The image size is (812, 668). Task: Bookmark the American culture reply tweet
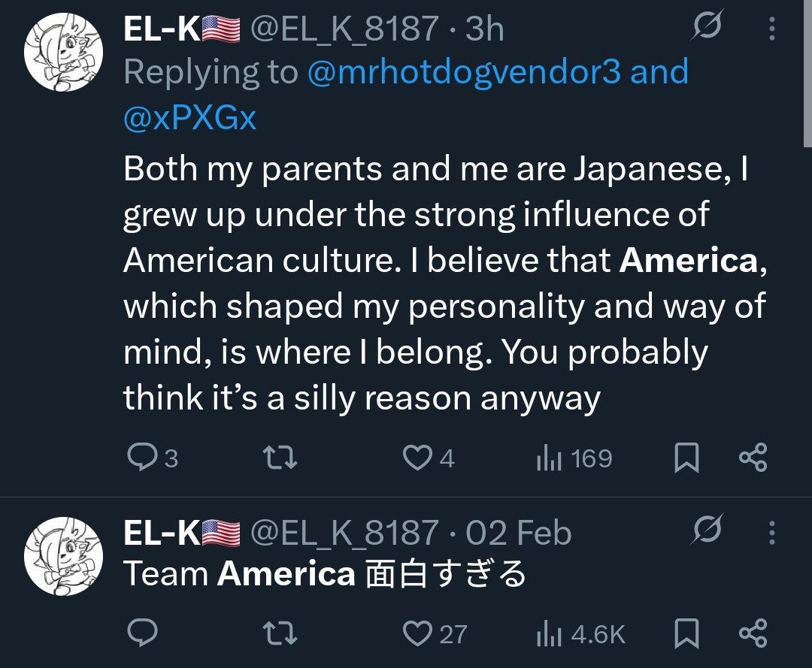tap(686, 458)
